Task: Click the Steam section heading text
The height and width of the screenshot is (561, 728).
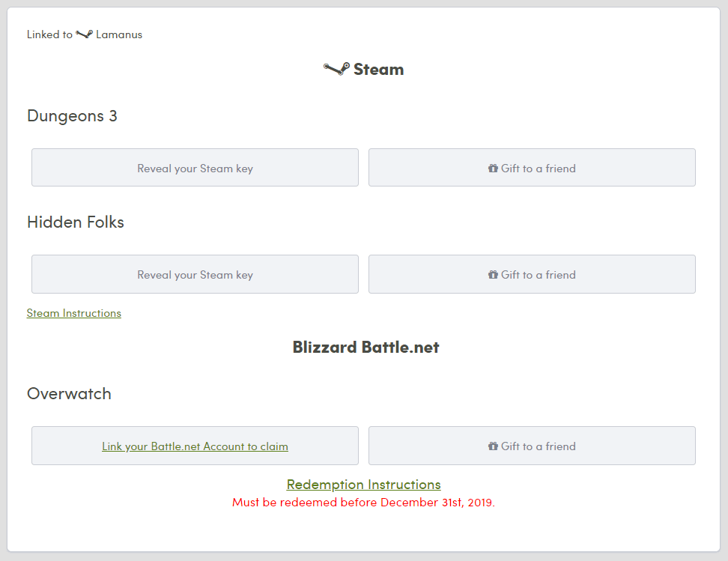Action: 378,70
